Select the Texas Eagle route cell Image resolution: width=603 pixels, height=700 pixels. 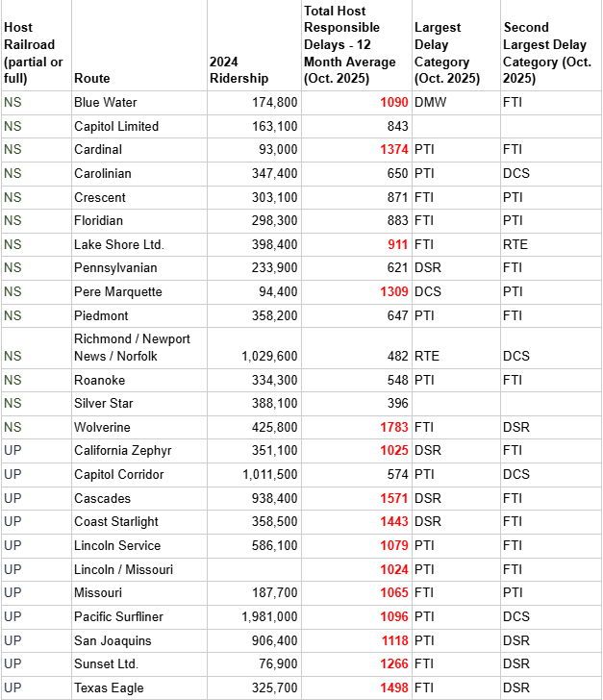pos(107,687)
